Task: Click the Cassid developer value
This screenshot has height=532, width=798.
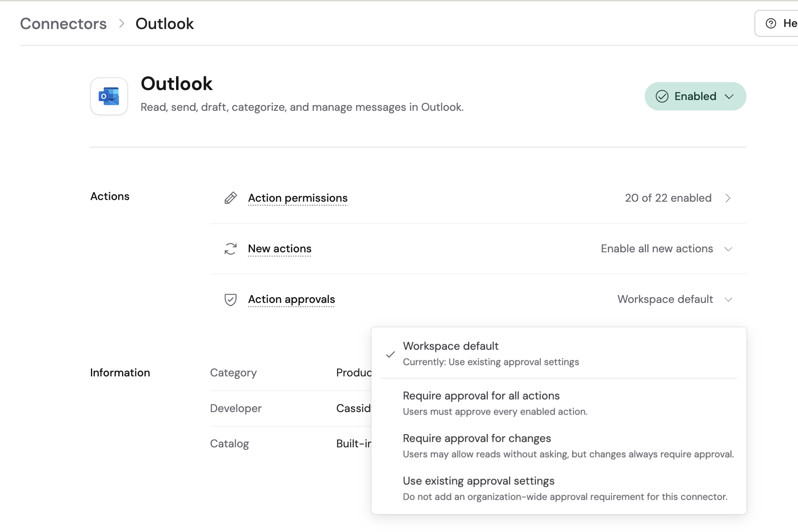Action: tap(353, 408)
